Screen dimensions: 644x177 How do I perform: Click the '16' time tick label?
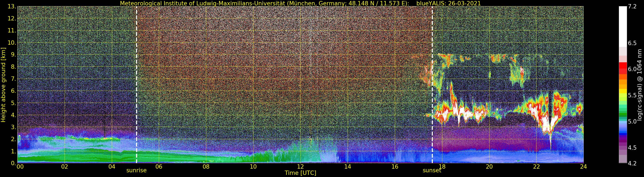(x=395, y=166)
